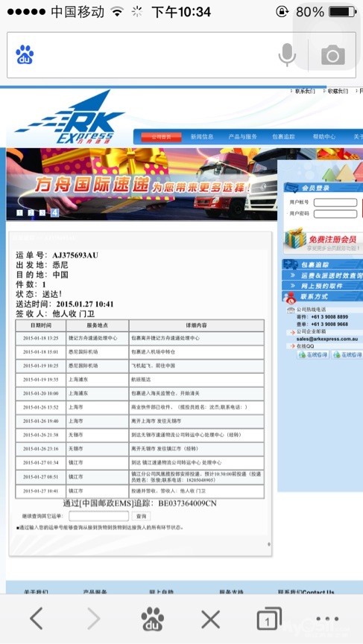The image size is (363, 644).
Task: Open 网上预约取件 sidebar link
Action: point(323,285)
